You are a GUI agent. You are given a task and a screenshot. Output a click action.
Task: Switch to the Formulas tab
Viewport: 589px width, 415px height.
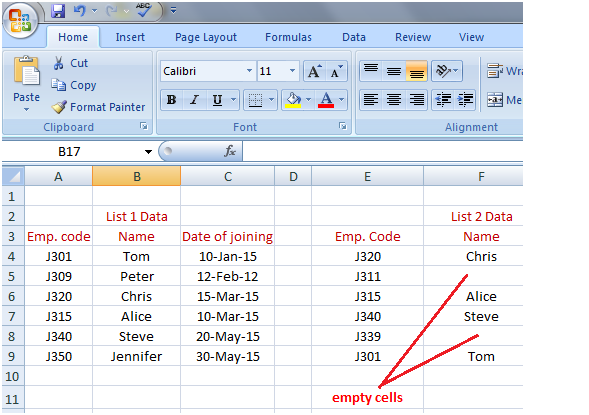[x=288, y=37]
